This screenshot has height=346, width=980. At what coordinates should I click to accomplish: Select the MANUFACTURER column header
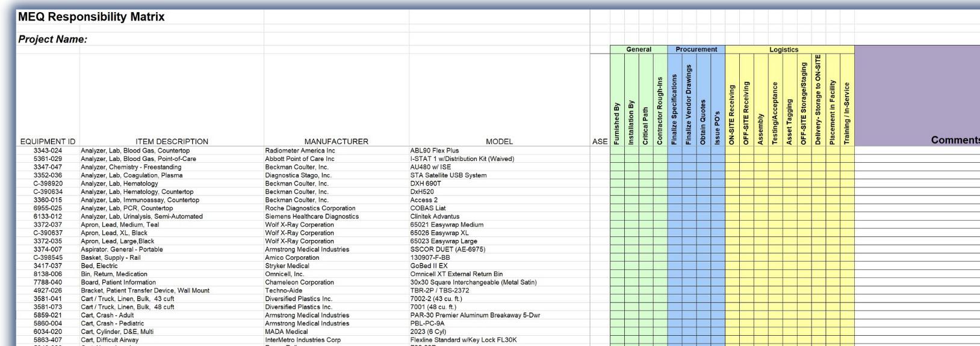coord(336,142)
